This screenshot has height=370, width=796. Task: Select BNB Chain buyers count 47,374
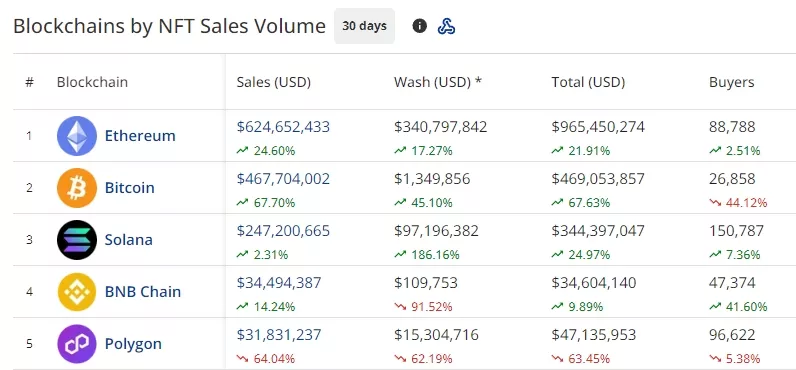click(732, 283)
